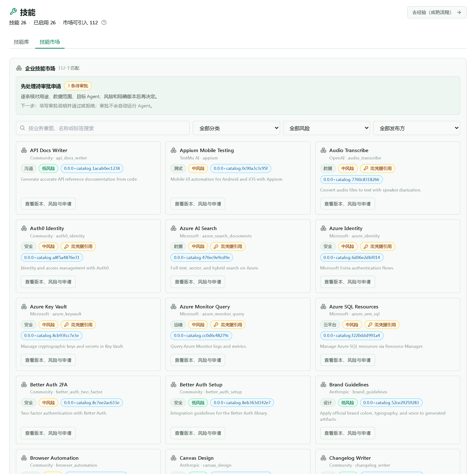Click the Changelog Writer card title
The height and width of the screenshot is (474, 476).
pos(350,458)
